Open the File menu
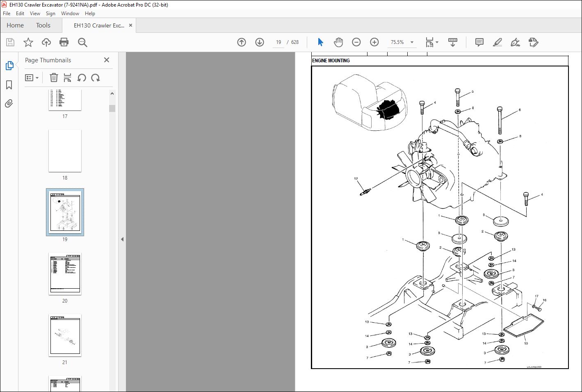 pyautogui.click(x=7, y=14)
